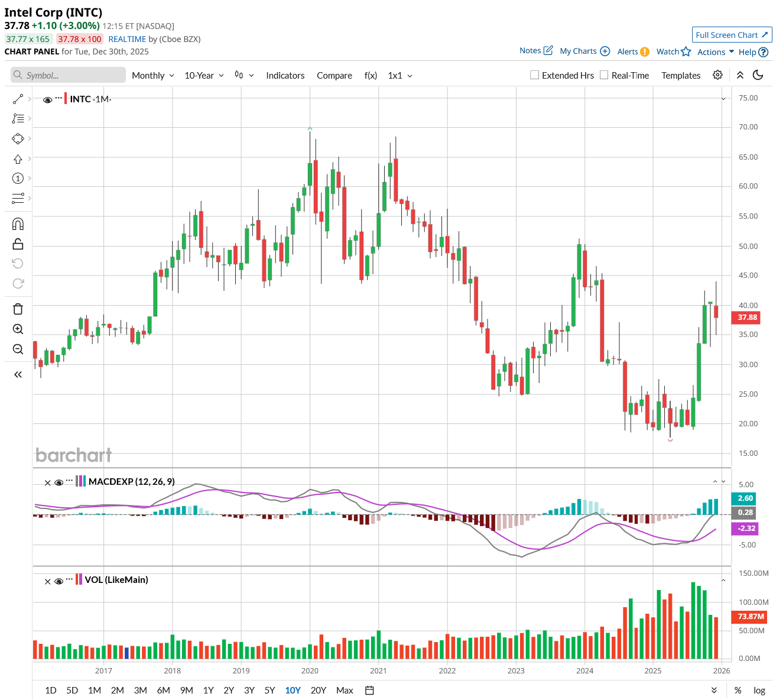Screen dimensions: 773x700
Task: Open the chart type candlestick dropdown
Action: (x=244, y=75)
